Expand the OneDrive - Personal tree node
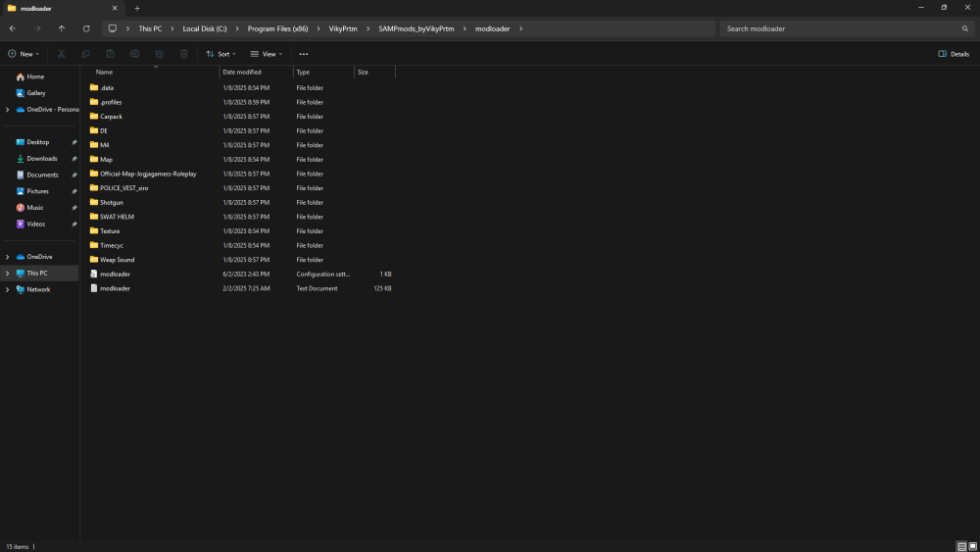This screenshot has width=980, height=552. (x=8, y=110)
